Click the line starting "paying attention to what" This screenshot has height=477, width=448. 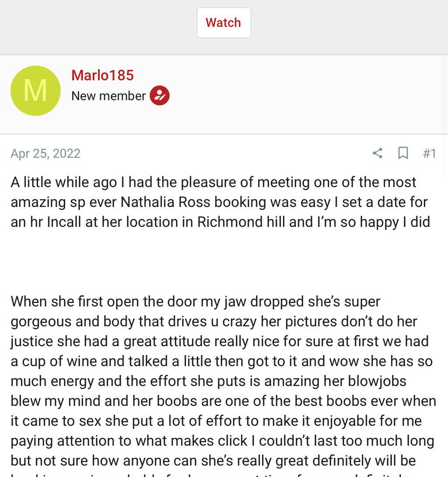(222, 441)
